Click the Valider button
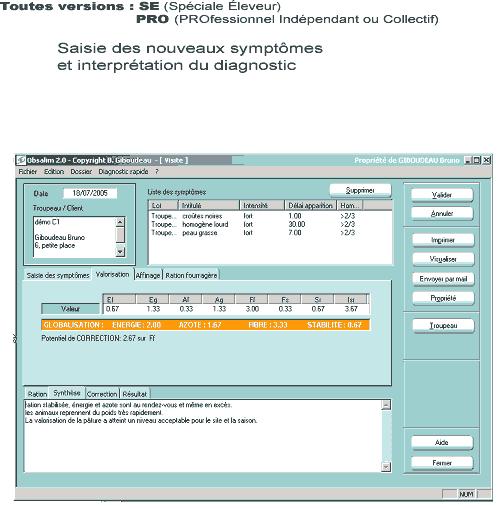Screen dimensions: 500x510 coord(442,195)
